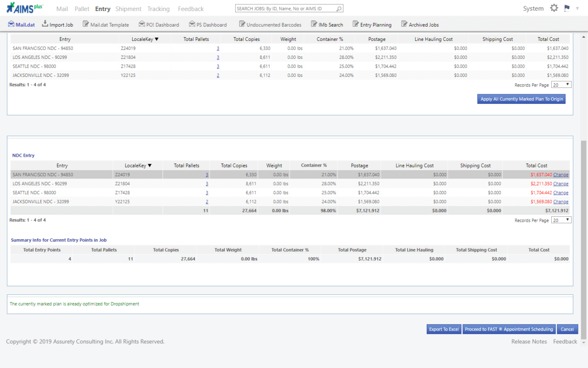Click Container % header in NDC Entry table
The width and height of the screenshot is (588, 368).
click(314, 166)
